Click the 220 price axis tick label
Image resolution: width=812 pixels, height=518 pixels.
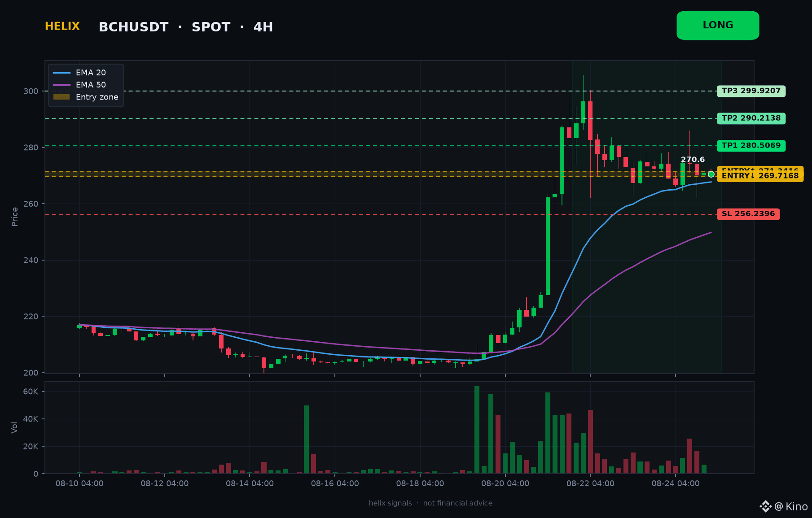pyautogui.click(x=31, y=317)
